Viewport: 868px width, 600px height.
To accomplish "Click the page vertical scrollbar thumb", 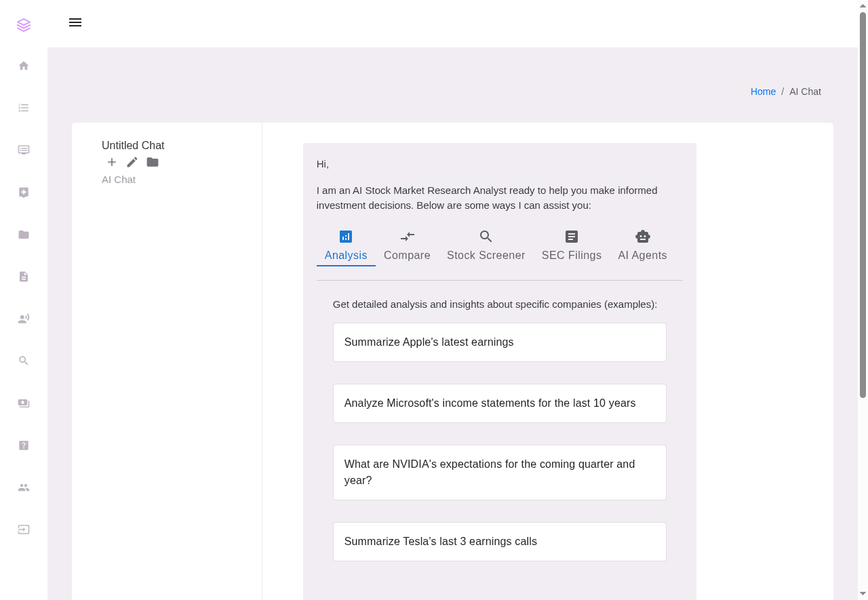I will click(863, 203).
